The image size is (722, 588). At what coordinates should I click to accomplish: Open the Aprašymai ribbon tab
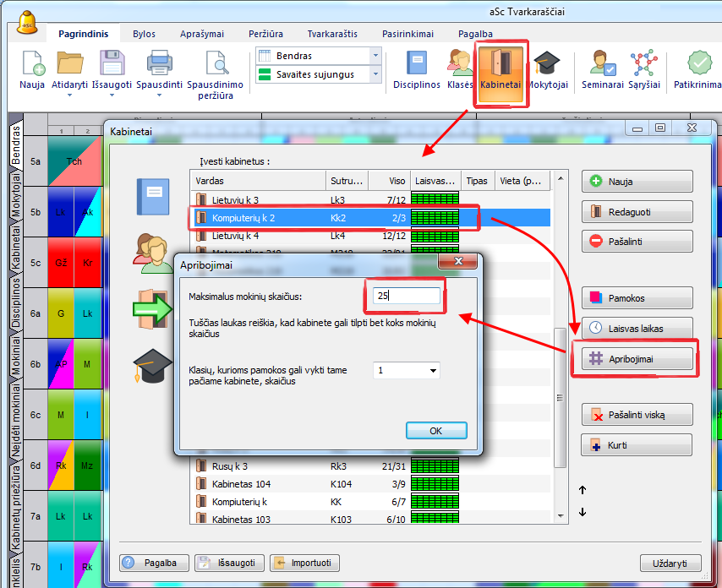pos(202,34)
